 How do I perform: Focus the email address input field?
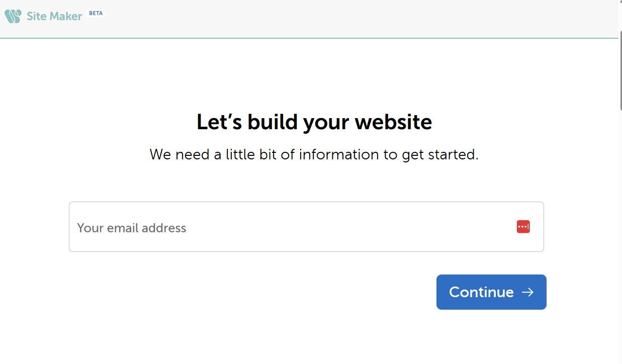(x=292, y=227)
